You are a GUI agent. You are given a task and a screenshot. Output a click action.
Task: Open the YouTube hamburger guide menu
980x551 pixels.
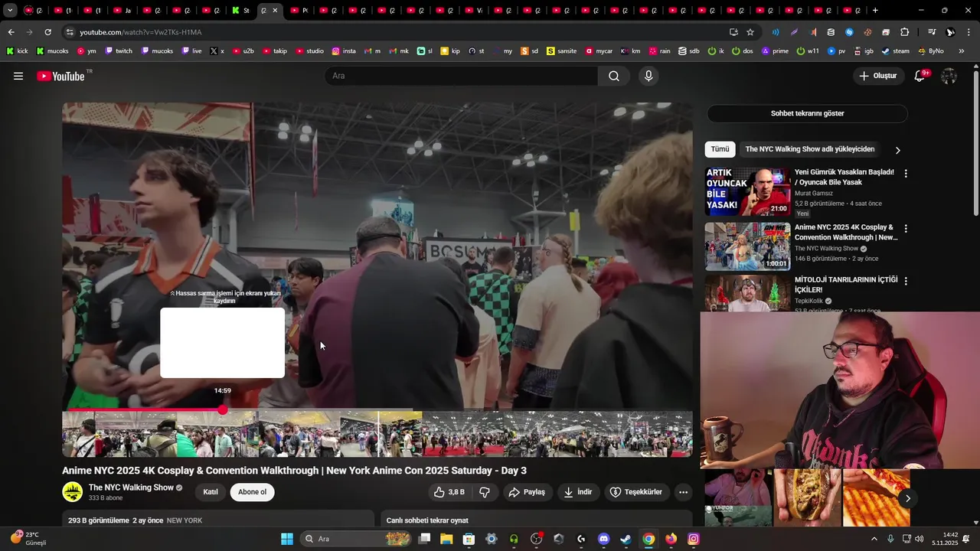tap(18, 76)
